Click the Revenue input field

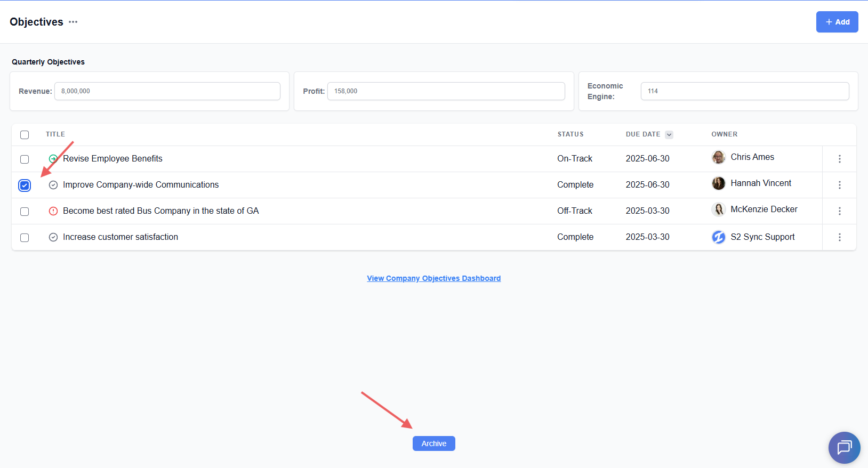click(x=167, y=91)
